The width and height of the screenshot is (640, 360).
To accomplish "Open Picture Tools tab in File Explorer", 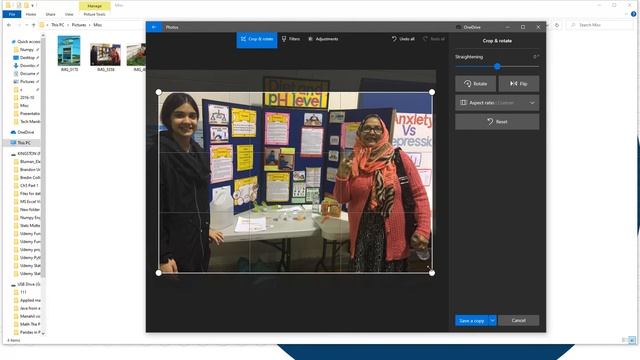I will pos(95,14).
